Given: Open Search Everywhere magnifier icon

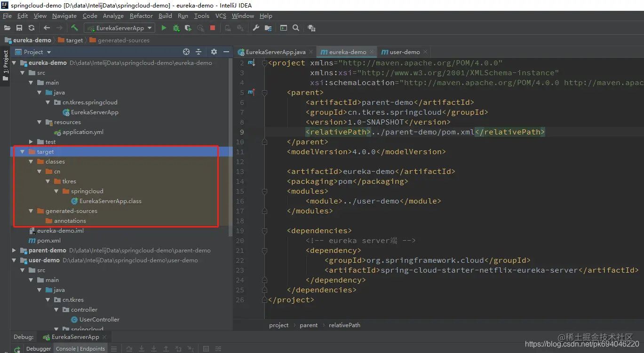Looking at the screenshot, I should (296, 28).
